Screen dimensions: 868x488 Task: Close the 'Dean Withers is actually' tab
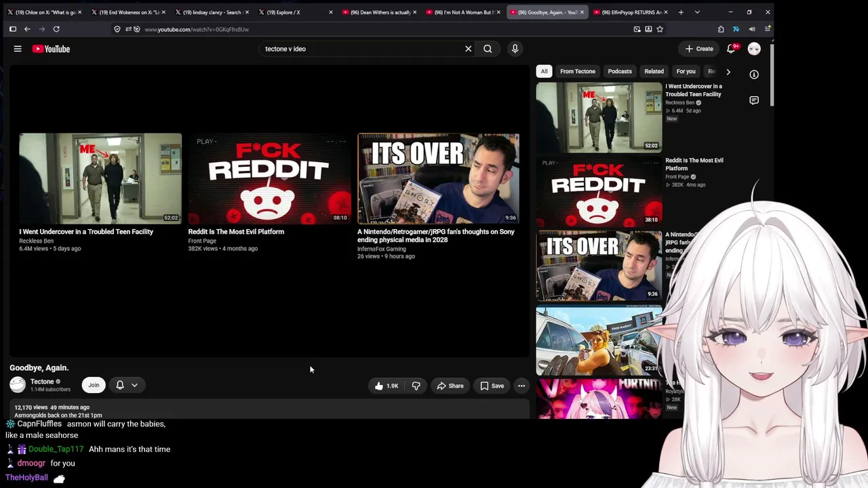point(415,12)
